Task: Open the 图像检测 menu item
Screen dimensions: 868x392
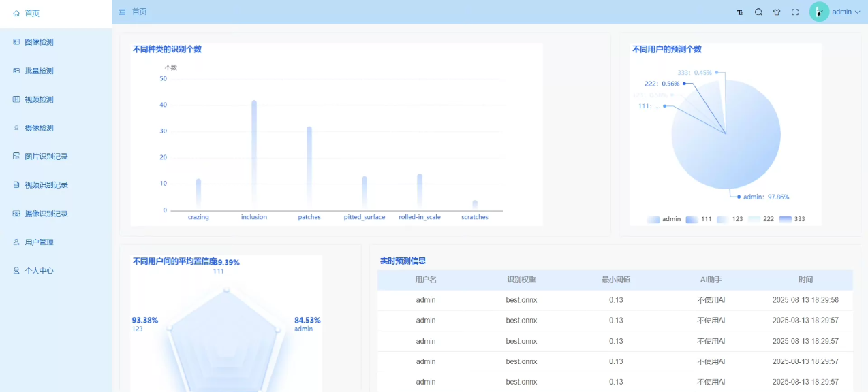Action: 56,42
